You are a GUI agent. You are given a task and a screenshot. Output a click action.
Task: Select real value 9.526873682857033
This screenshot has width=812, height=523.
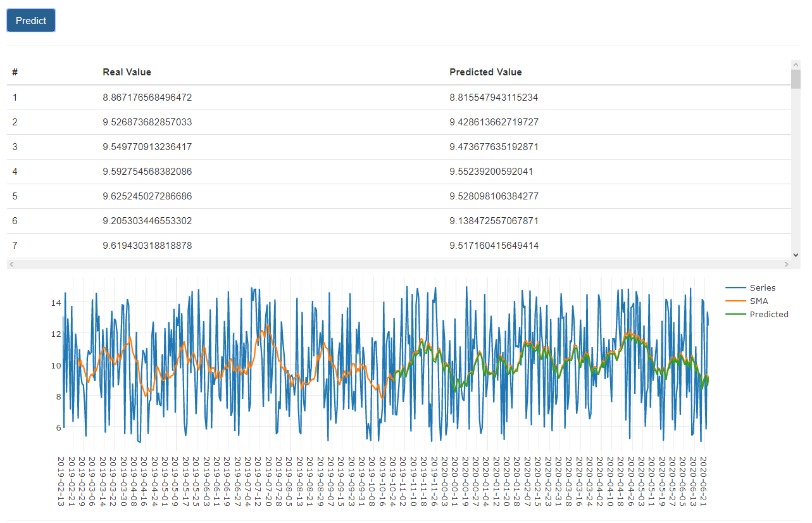tap(147, 122)
